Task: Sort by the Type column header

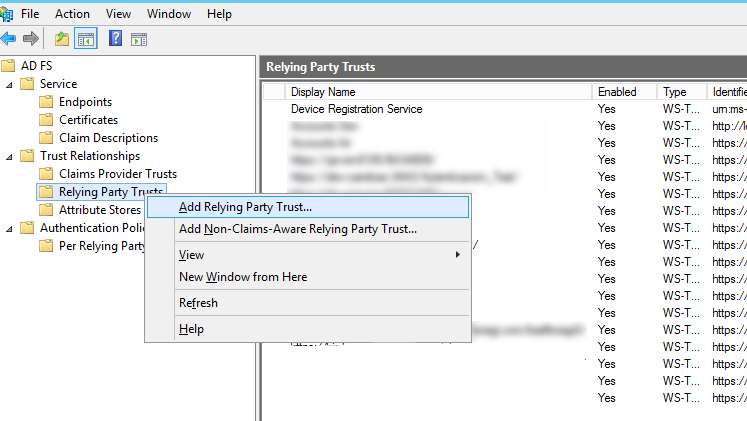Action: coord(681,91)
